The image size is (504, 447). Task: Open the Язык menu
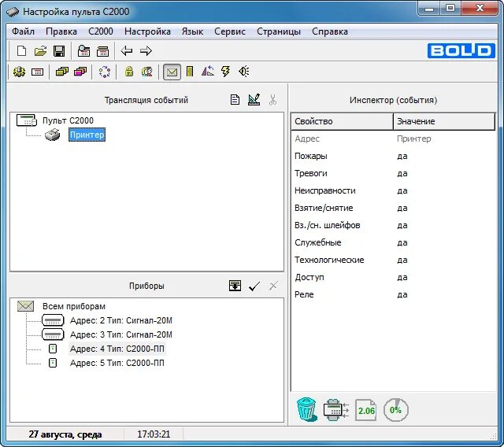pyautogui.click(x=192, y=31)
